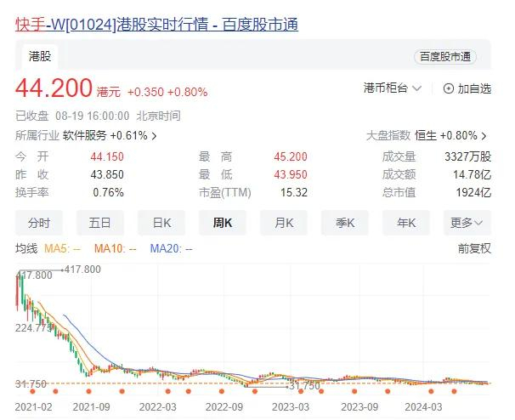Click the 成交额 value 14.78亿
This screenshot has height=420, width=515.
[473, 174]
